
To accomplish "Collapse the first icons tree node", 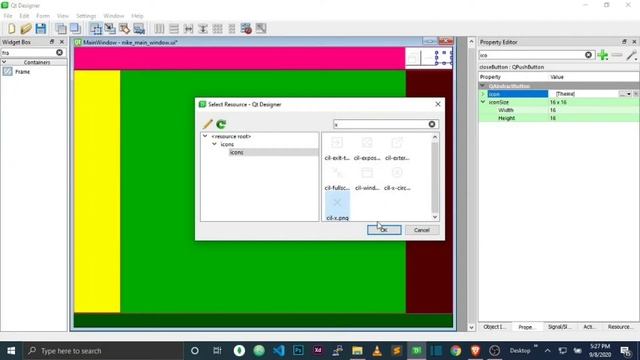I will [x=214, y=144].
